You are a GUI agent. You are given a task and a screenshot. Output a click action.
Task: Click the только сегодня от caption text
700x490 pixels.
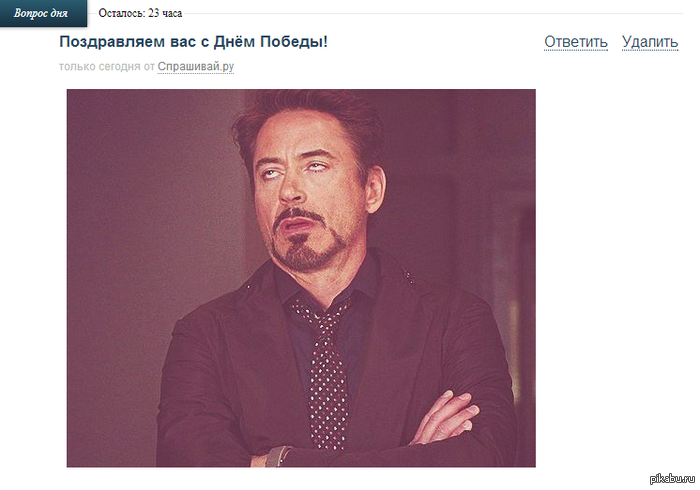click(x=107, y=66)
